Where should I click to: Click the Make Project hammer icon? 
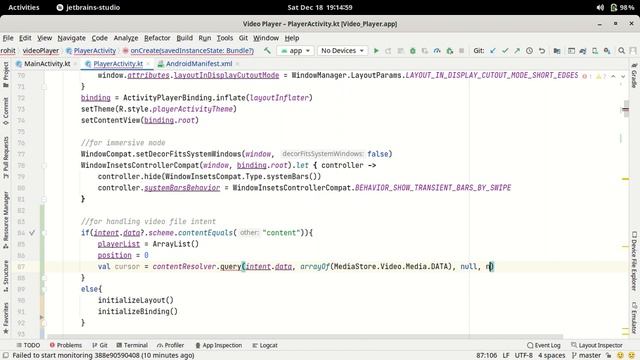tap(267, 51)
